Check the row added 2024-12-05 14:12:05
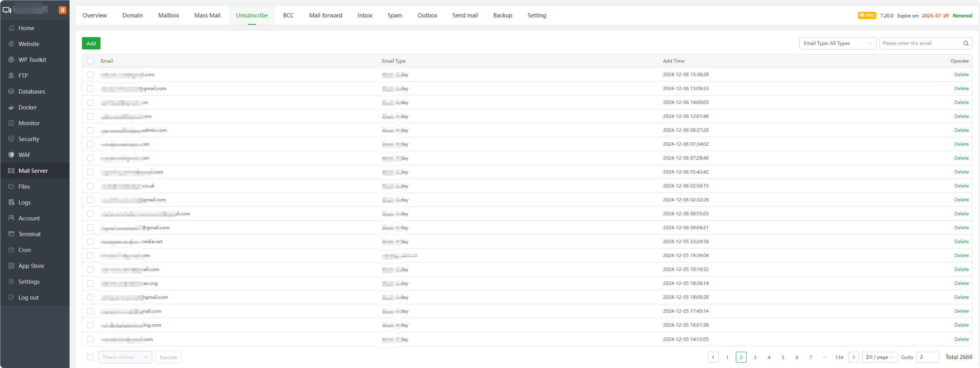Screen dimensions: 980x368 [90, 339]
